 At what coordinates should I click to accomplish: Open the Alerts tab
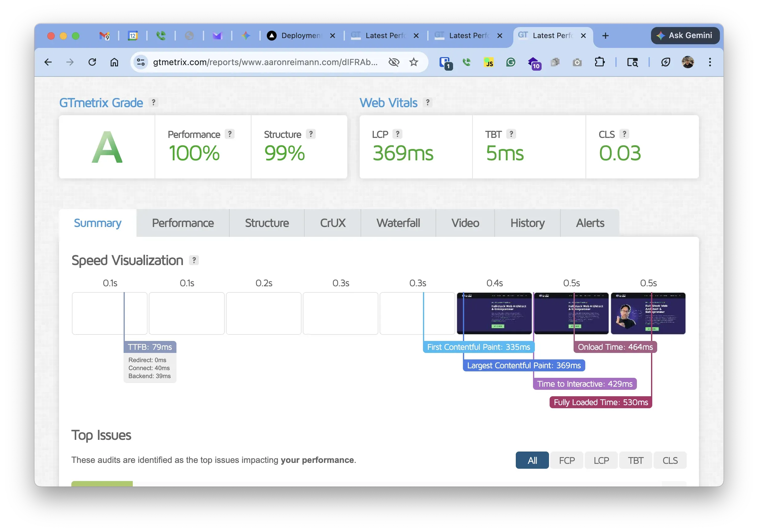click(x=590, y=223)
